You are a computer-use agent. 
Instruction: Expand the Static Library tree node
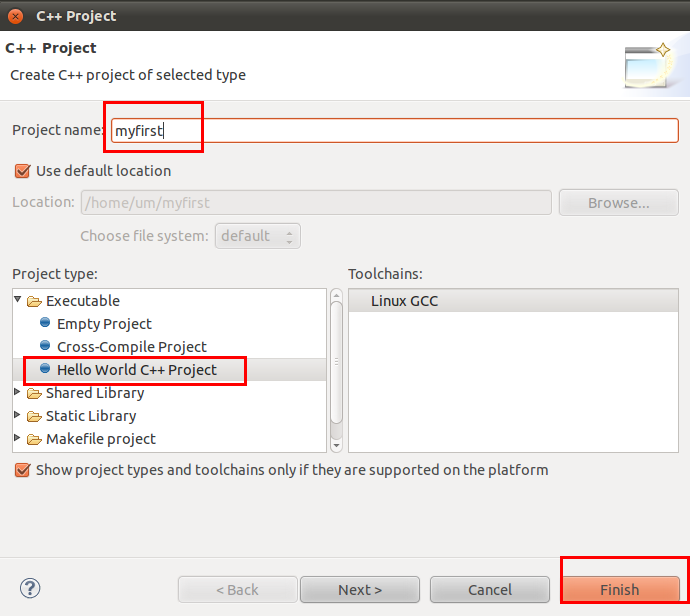click(17, 414)
